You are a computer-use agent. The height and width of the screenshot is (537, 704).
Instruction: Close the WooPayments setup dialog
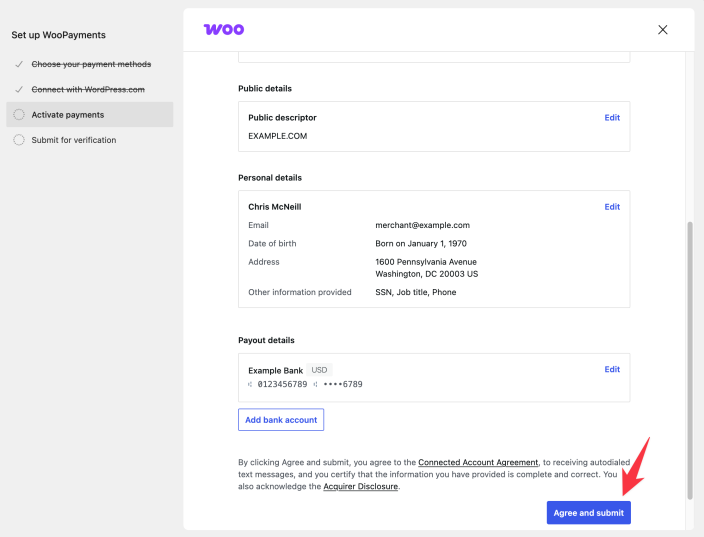coord(662,30)
